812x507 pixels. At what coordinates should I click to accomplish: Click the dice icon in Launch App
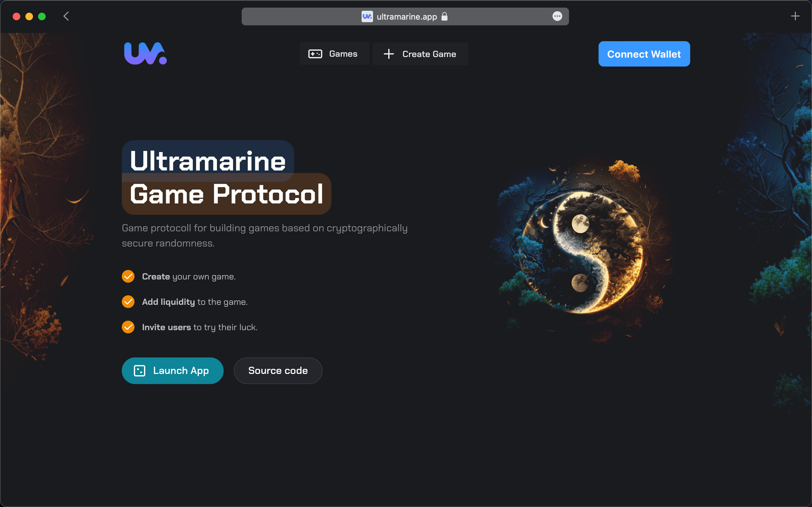(140, 370)
